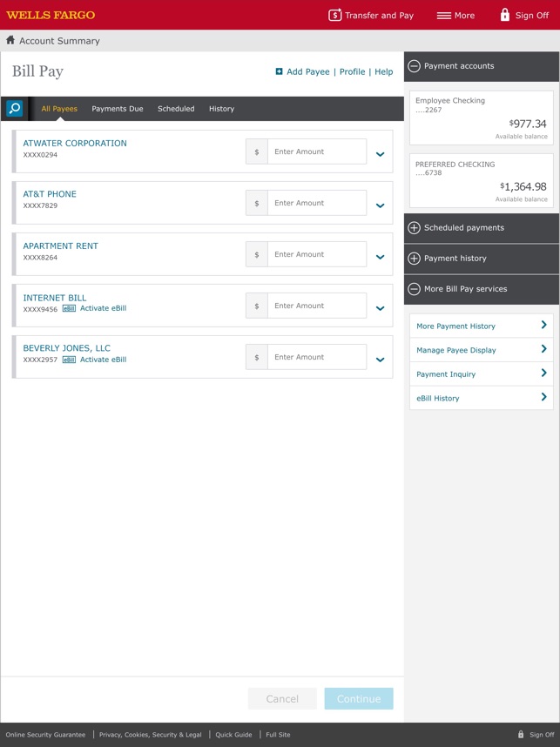The image size is (560, 747).
Task: Click the Sign Off lock icon in header
Action: point(505,15)
